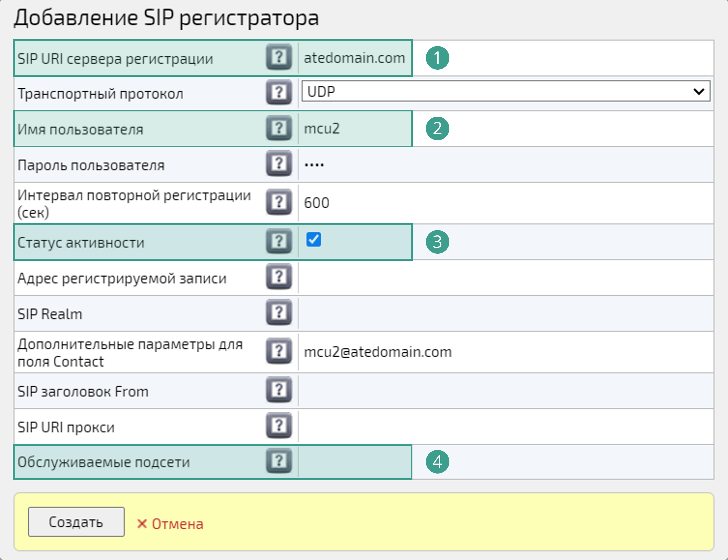This screenshot has height=560, width=728.
Task: Click the SIP Realm help icon
Action: [279, 312]
